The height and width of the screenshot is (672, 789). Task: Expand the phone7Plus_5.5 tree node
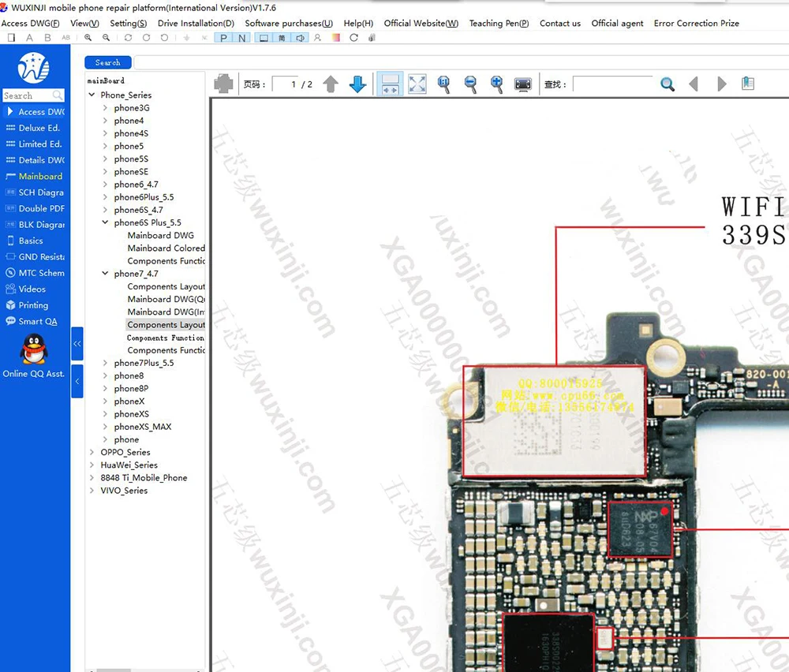(x=105, y=363)
